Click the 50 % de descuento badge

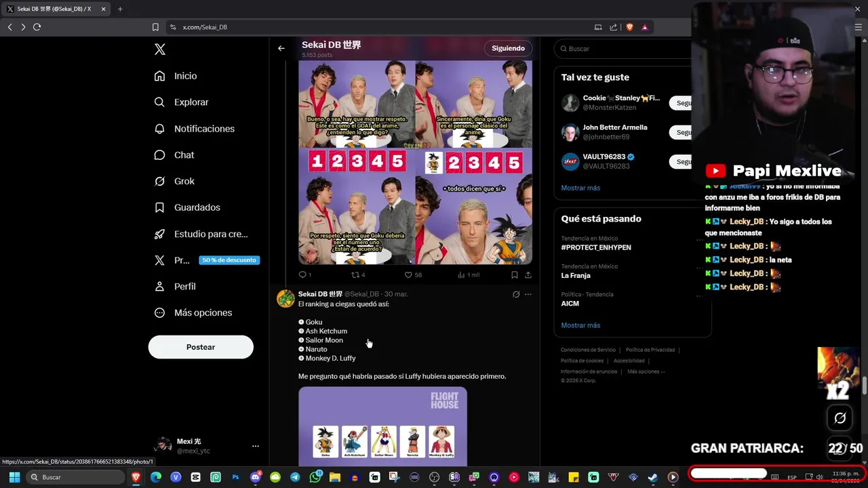point(229,260)
